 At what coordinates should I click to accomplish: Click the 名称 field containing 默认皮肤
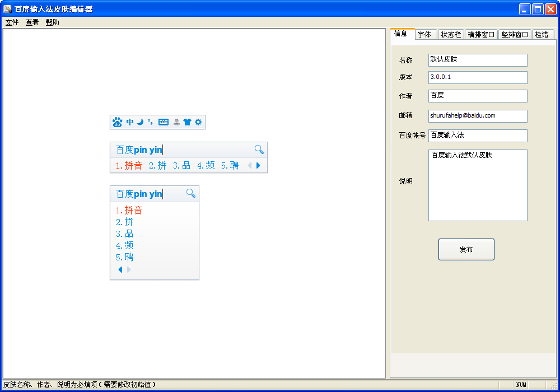click(478, 60)
